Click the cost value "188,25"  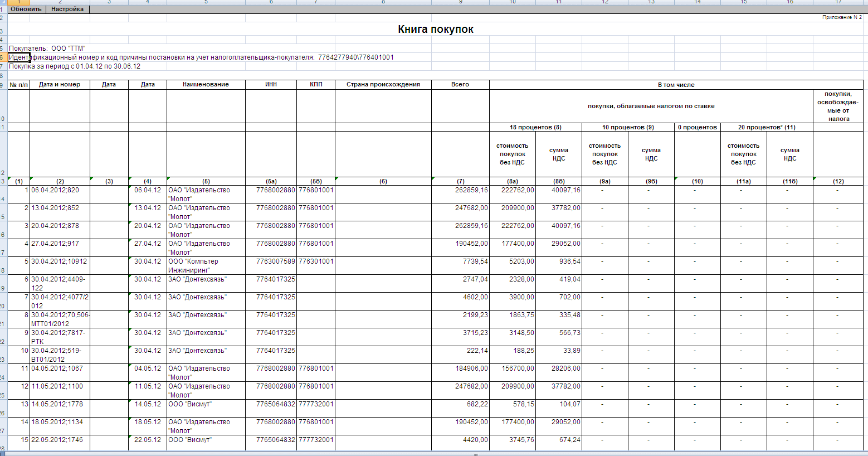coord(513,355)
